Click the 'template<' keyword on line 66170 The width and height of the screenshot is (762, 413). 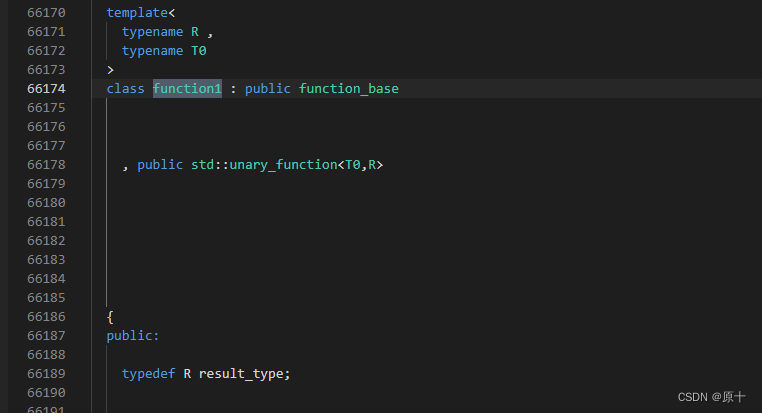pyautogui.click(x=141, y=13)
